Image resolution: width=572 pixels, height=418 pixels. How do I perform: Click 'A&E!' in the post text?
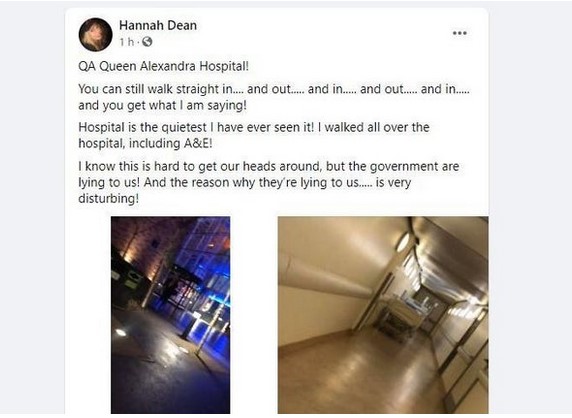pos(198,143)
